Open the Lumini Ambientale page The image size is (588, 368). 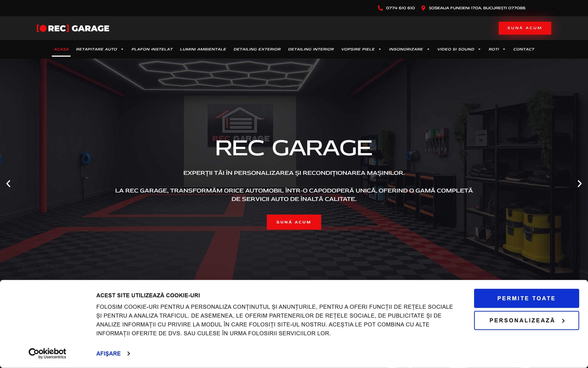203,49
